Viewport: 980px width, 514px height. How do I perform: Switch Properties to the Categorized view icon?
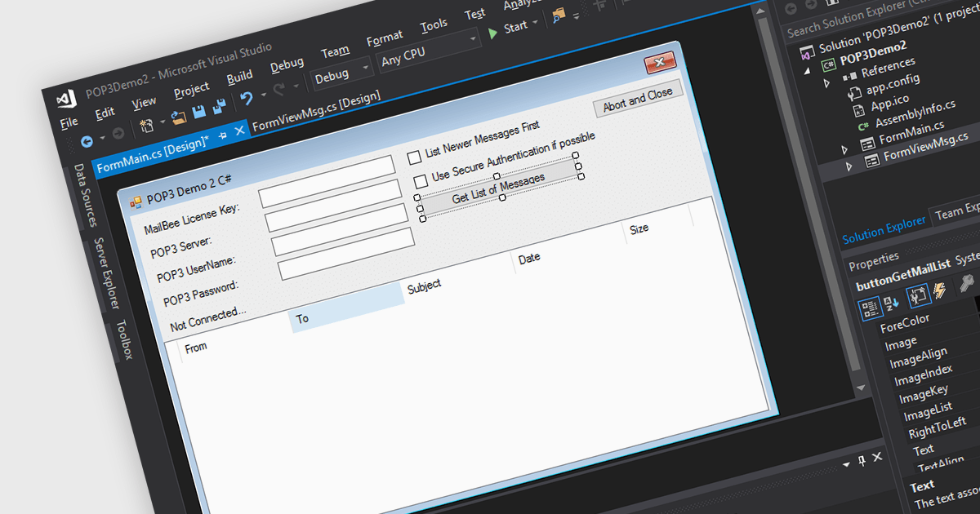point(869,308)
